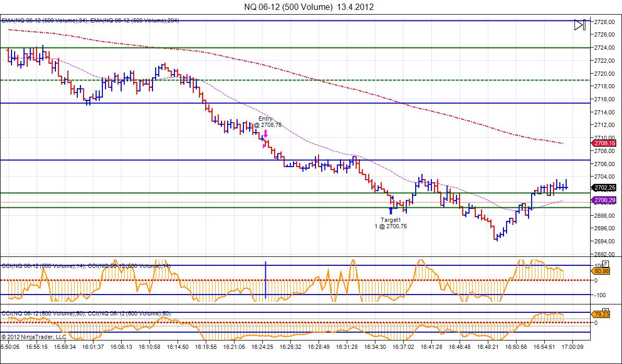Screen dimensions: 622x364
Task: Click the 2726,00 price axis label
Action: pyautogui.click(x=604, y=34)
